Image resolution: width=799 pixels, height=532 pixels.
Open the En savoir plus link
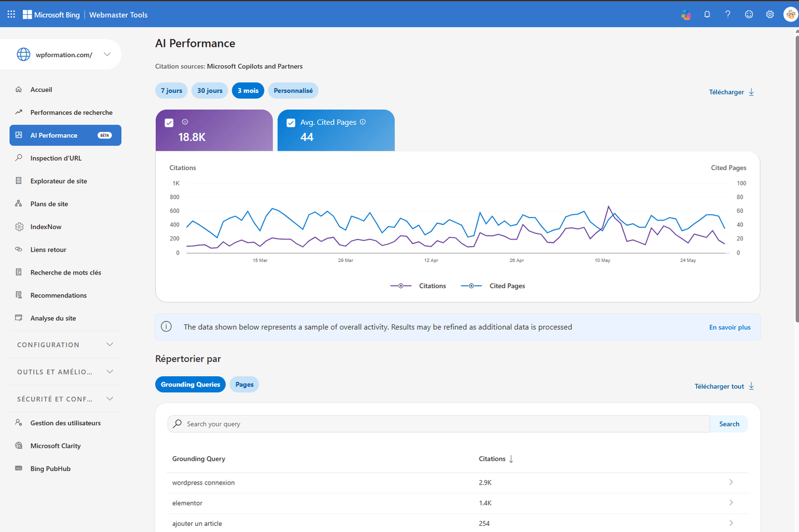tap(730, 327)
